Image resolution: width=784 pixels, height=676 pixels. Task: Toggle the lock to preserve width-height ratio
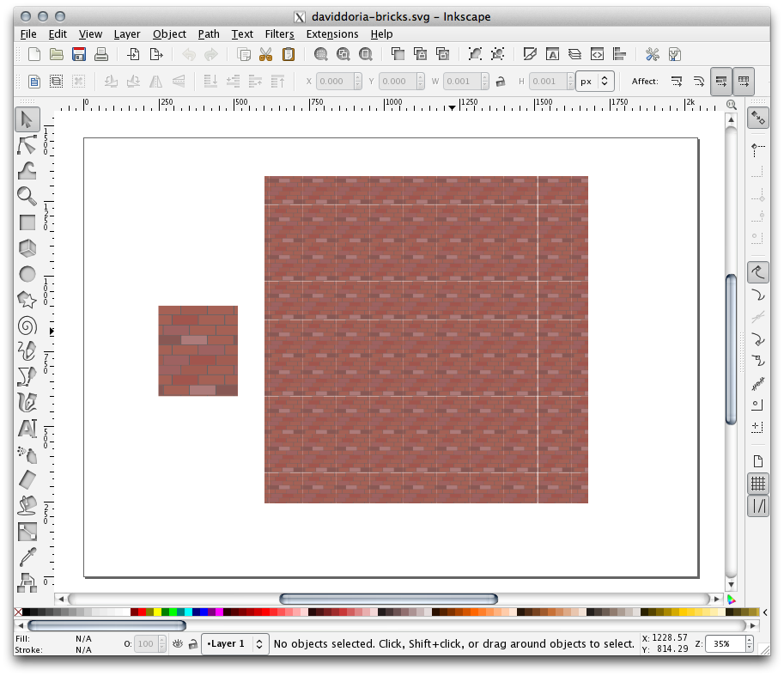(x=500, y=81)
